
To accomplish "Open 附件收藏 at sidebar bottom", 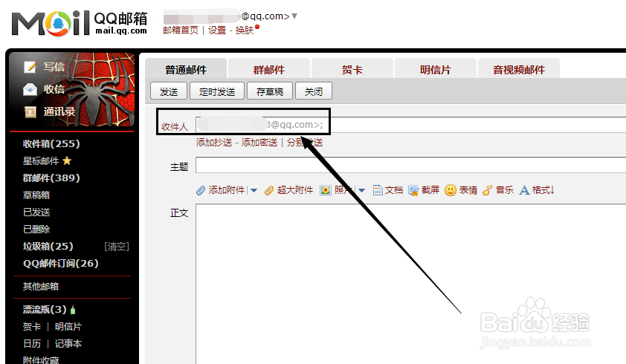I will pos(41,360).
